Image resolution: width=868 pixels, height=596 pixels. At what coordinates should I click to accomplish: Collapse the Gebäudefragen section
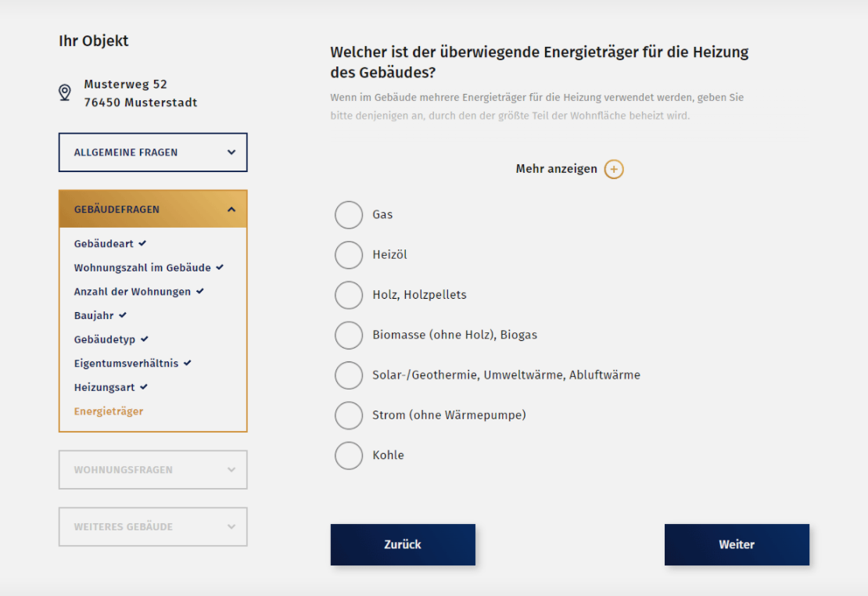(153, 210)
